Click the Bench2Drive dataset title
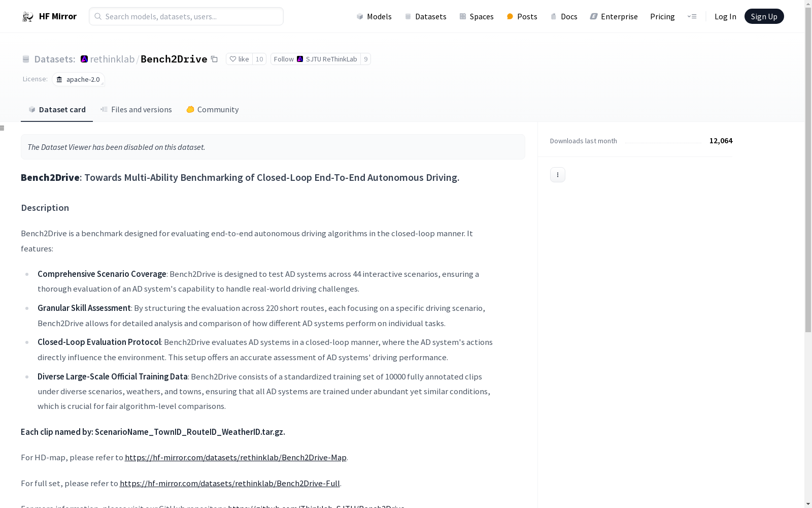Image resolution: width=812 pixels, height=508 pixels. coord(174,59)
